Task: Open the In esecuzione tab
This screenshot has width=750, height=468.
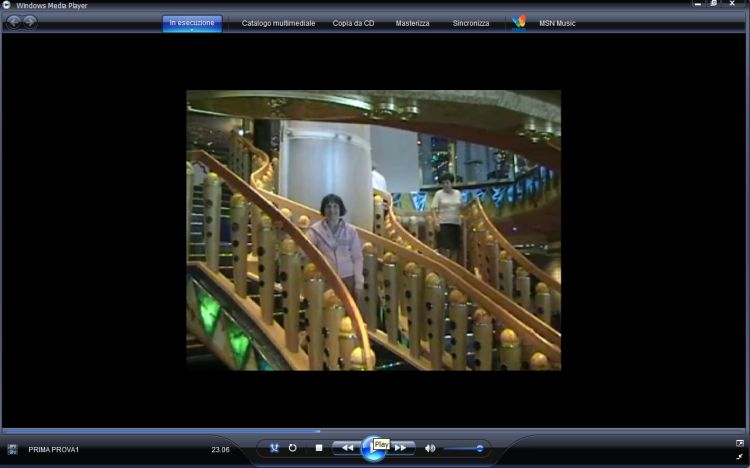Action: click(x=192, y=21)
